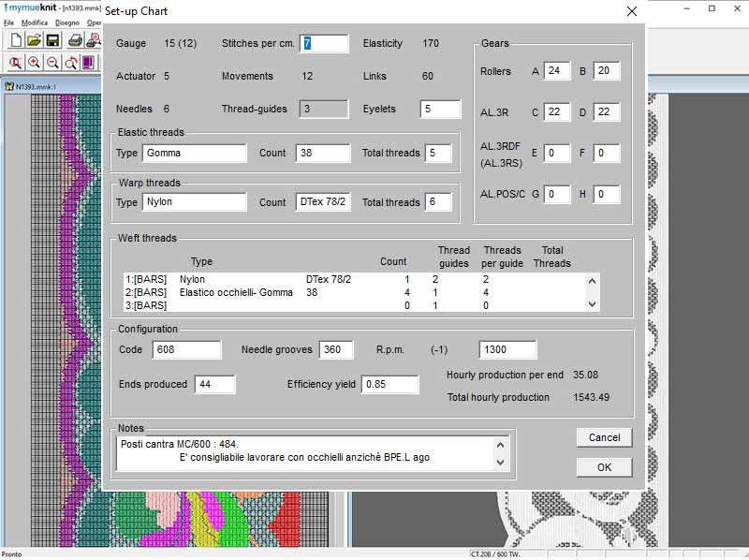Select the zoom area magnifier tool
The height and width of the screenshot is (560, 749).
(x=16, y=63)
